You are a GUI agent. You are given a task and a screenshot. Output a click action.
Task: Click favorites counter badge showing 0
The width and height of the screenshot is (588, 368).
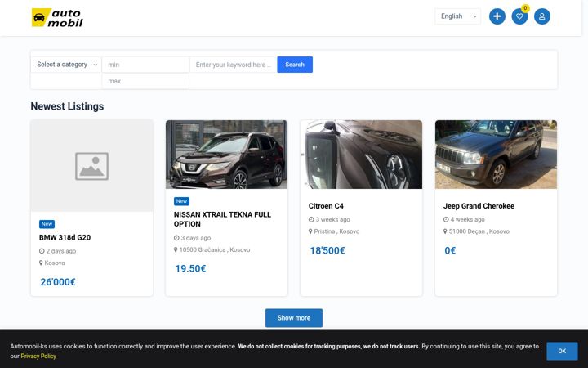tap(525, 8)
